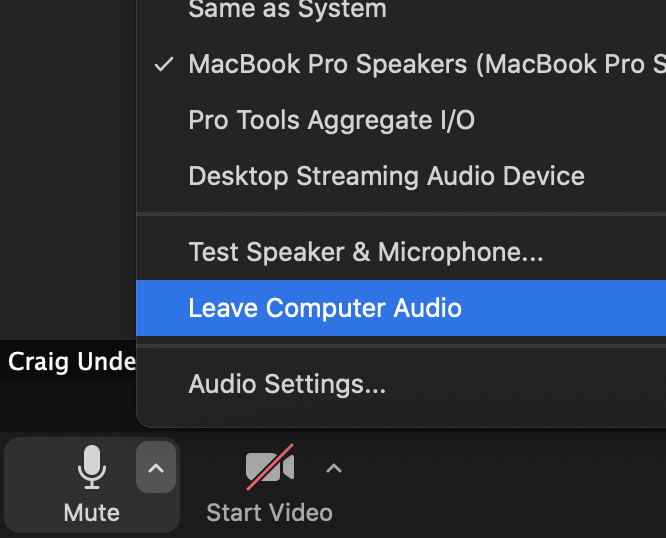Click the Mute text label
Image resolution: width=666 pixels, height=538 pixels.
pyautogui.click(x=92, y=512)
